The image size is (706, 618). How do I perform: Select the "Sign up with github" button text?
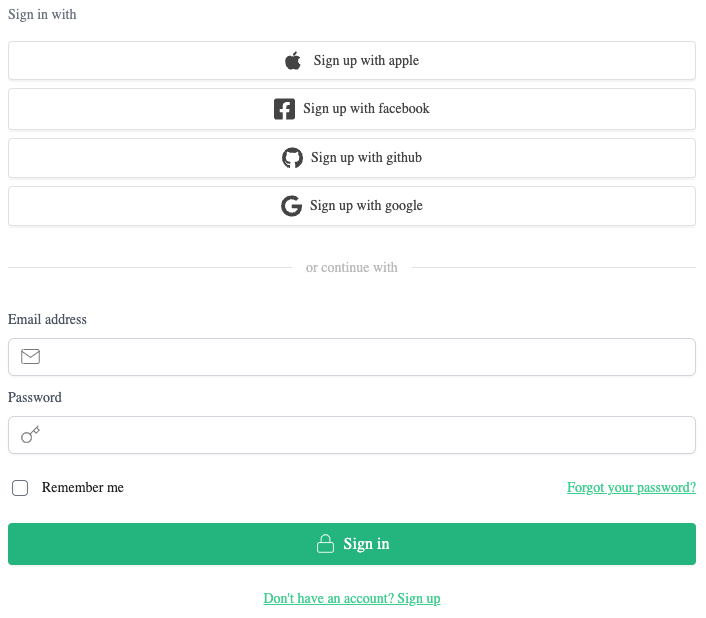366,158
